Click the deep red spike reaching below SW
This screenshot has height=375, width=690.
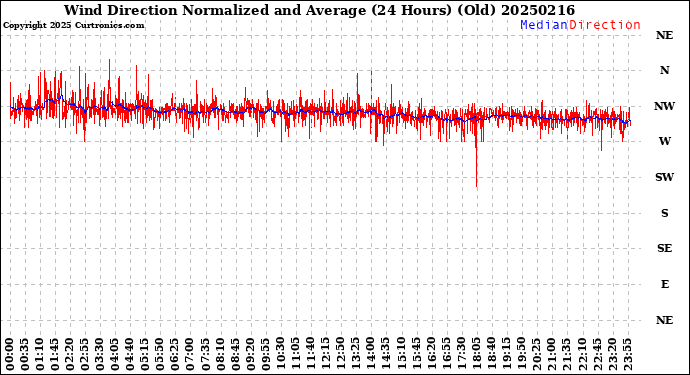point(477,158)
